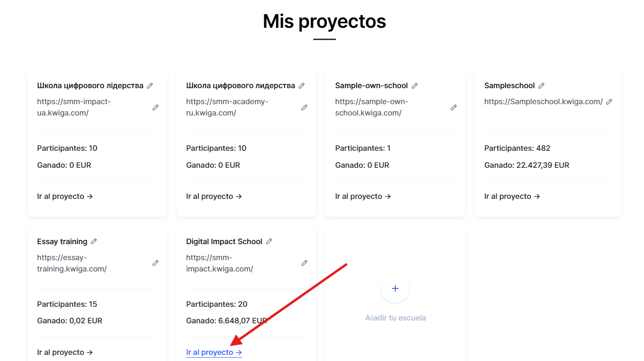Edit the smm-impact.kwiga.com URL
This screenshot has height=361, width=644.
point(304,263)
